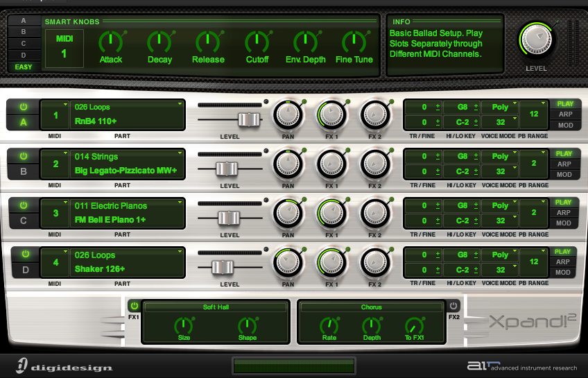Click slot B PAN knob
The width and height of the screenshot is (588, 378).
(288, 164)
